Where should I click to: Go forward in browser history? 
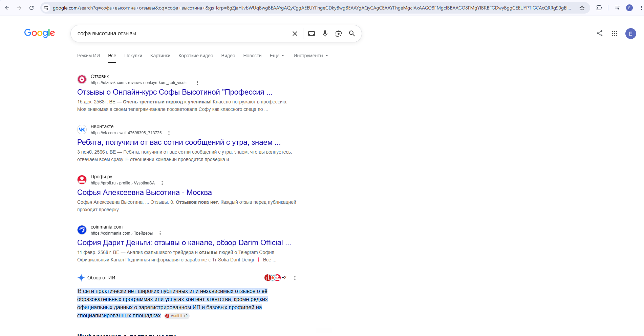coord(19,8)
